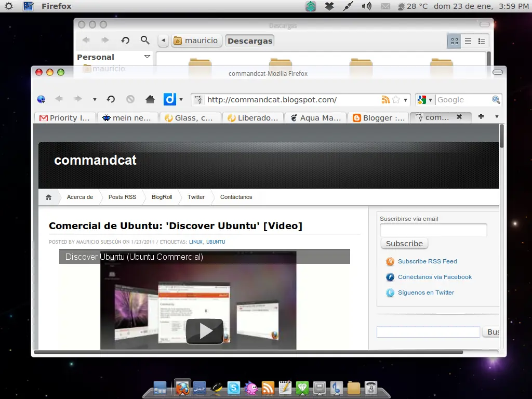Image resolution: width=532 pixels, height=399 pixels.
Task: Open the volume control in the menu bar
Action: point(366,6)
